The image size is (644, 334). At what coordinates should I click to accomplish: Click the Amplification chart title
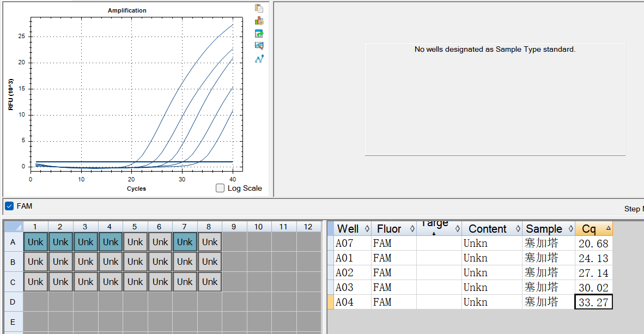coord(127,10)
